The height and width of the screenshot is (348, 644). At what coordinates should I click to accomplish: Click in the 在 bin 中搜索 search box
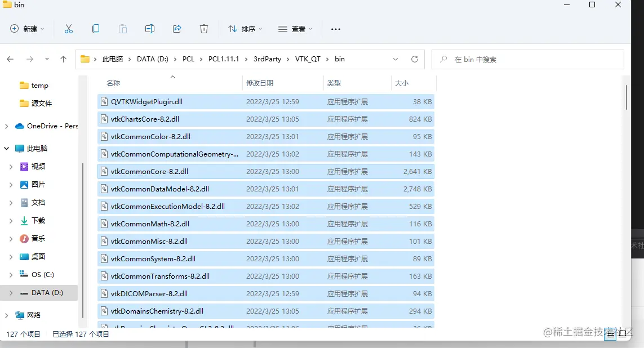pyautogui.click(x=528, y=59)
